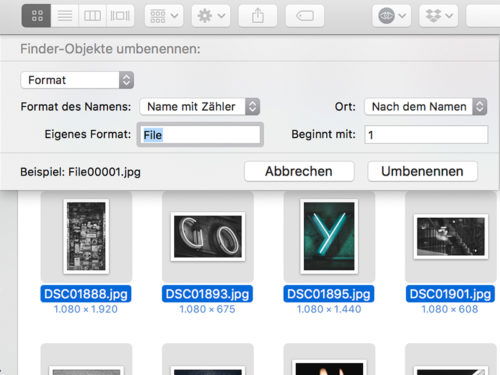The image size is (500, 375).
Task: Click the Eigenes Format text field
Action: [x=200, y=135]
